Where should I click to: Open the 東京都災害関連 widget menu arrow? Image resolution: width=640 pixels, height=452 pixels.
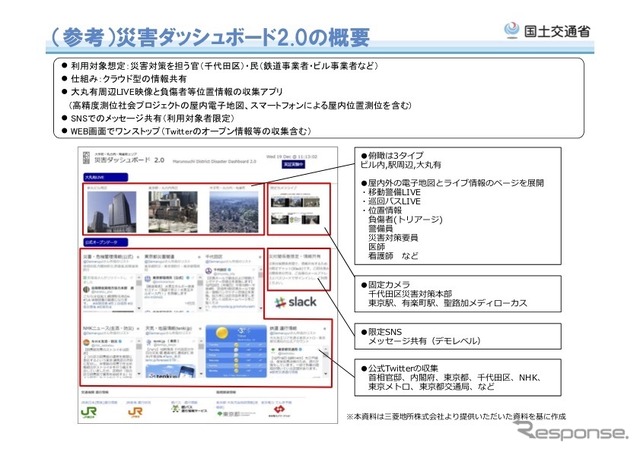coord(200,257)
